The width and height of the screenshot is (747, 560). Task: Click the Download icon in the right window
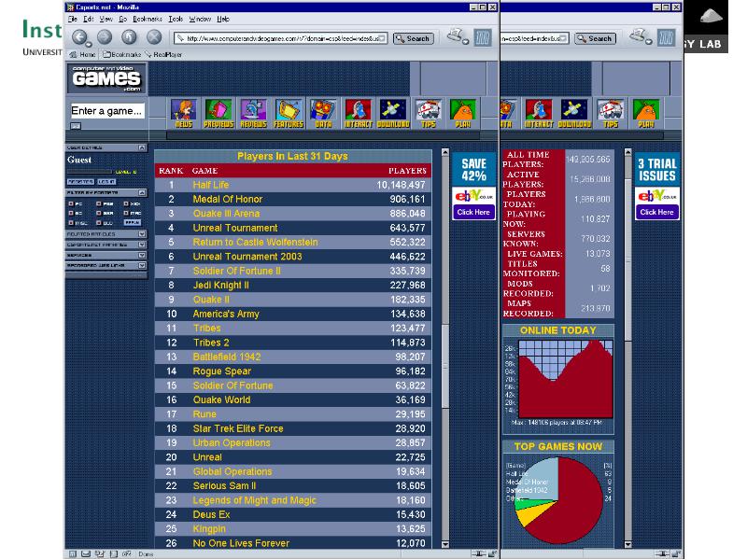pyautogui.click(x=574, y=113)
